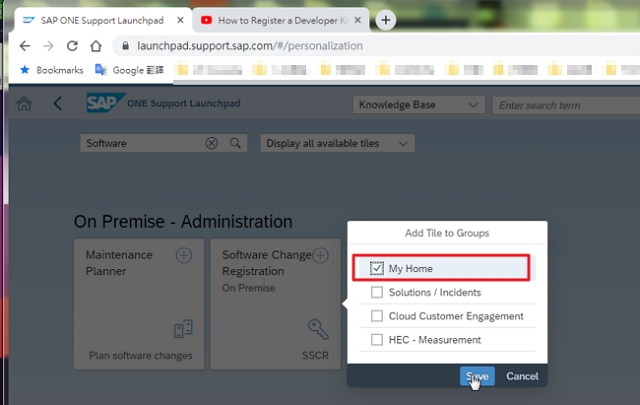Click the tile search magnifier icon
640x405 pixels.
[235, 143]
